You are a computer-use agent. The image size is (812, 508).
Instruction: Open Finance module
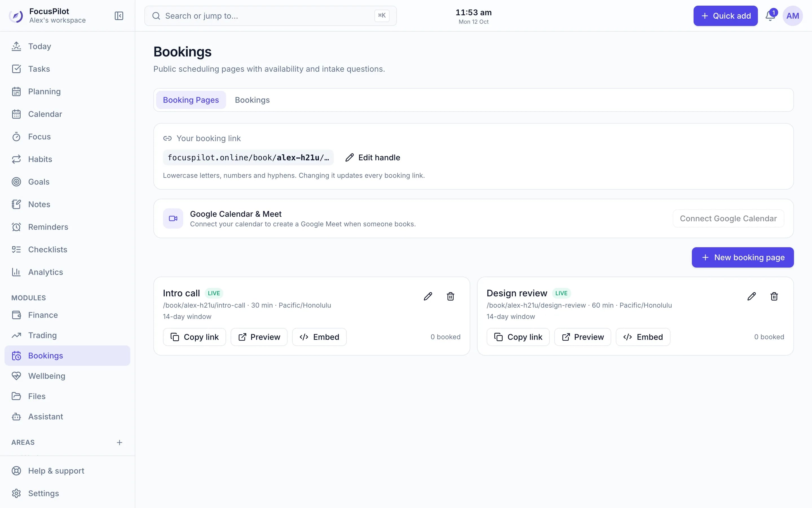(67, 315)
